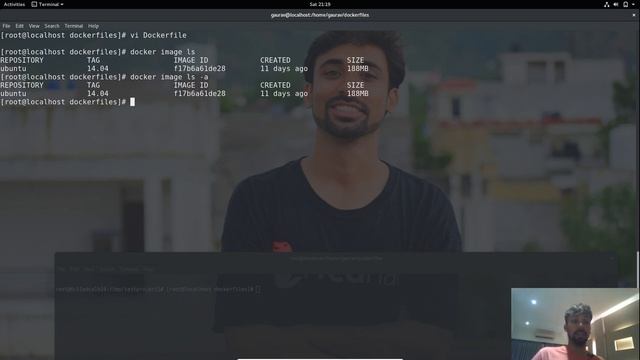Screen dimensions: 640x360
Task: Open the Search menu
Action: click(52, 26)
